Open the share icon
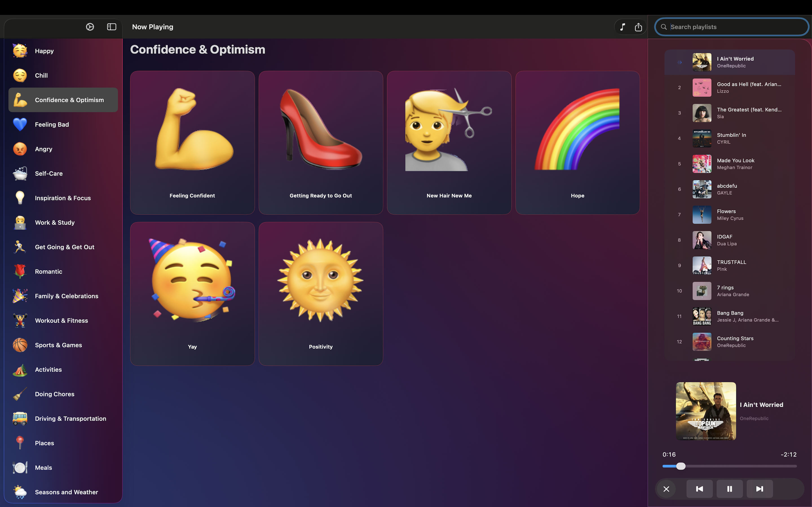This screenshot has height=507, width=812. click(638, 27)
